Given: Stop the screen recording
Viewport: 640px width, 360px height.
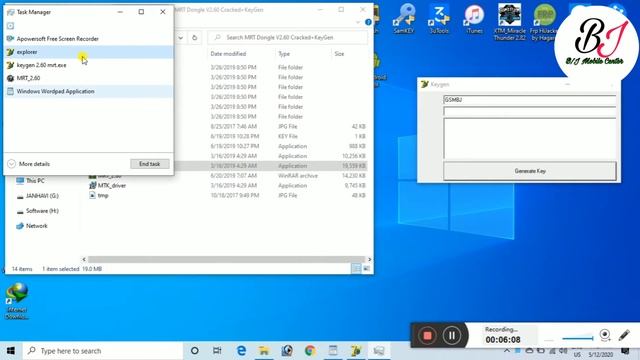Looking at the screenshot, I should (427, 336).
